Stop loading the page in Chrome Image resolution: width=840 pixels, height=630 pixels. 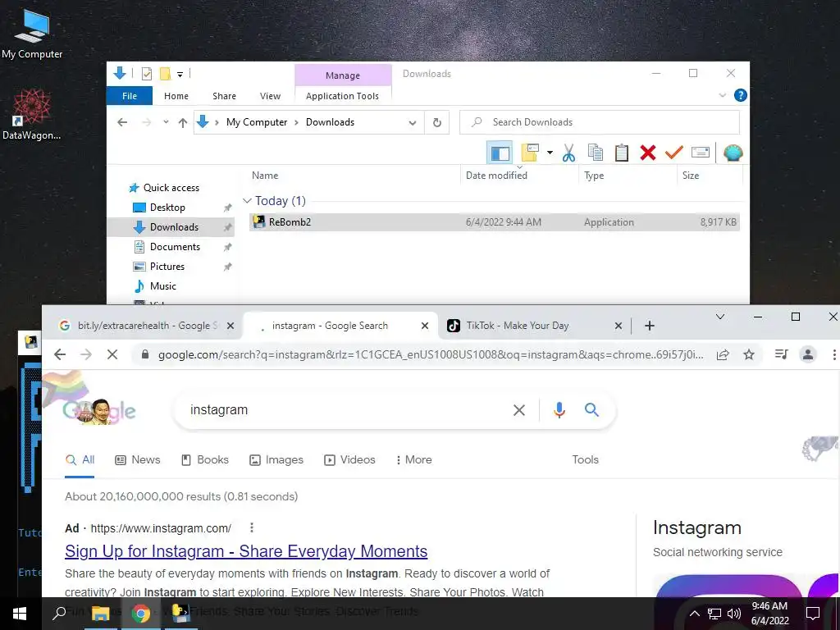coord(112,354)
